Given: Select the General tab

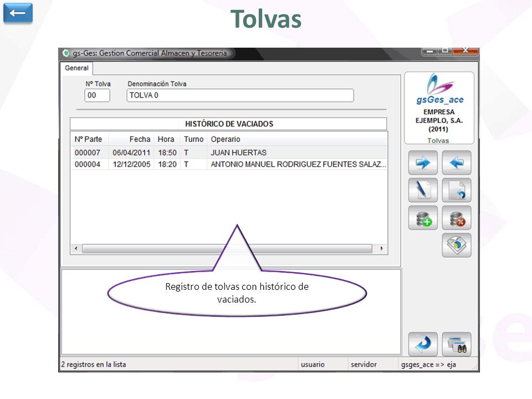Looking at the screenshot, I should point(76,68).
